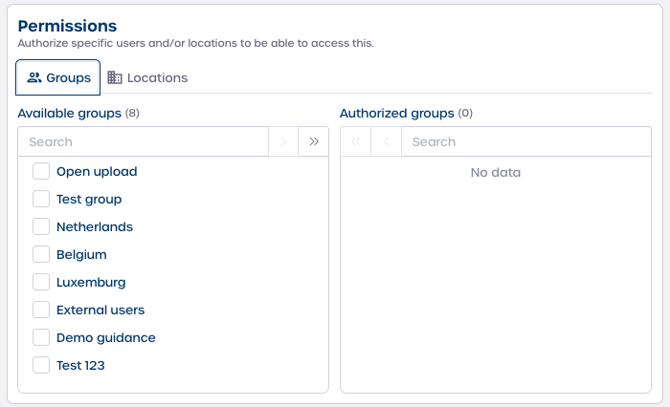Viewport: 670px width, 407px height.
Task: Focus the Available groups search field
Action: tap(143, 142)
